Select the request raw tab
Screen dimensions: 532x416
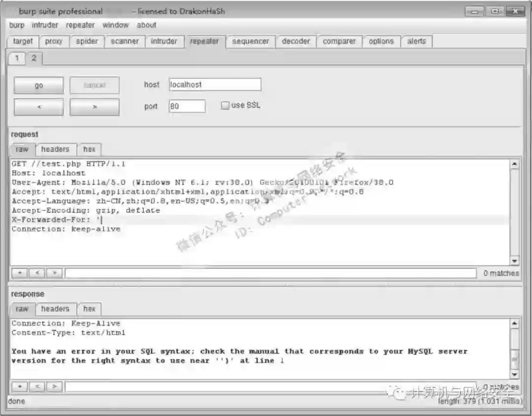click(22, 149)
